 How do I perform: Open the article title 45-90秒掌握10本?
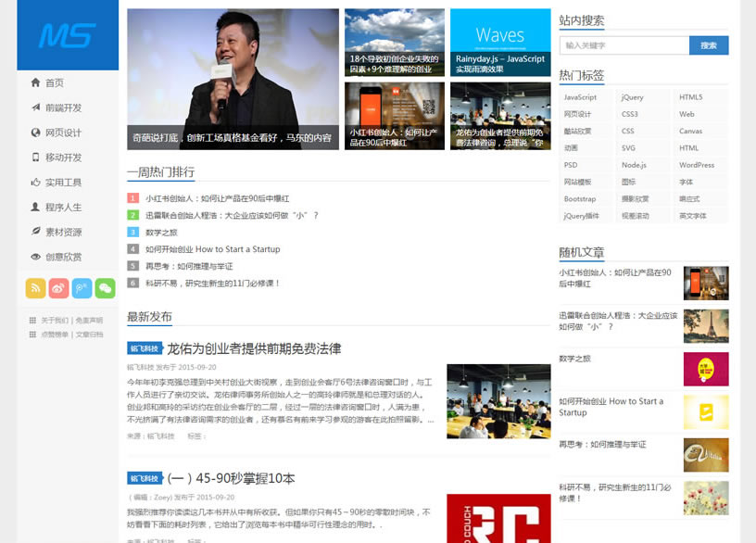point(231,478)
